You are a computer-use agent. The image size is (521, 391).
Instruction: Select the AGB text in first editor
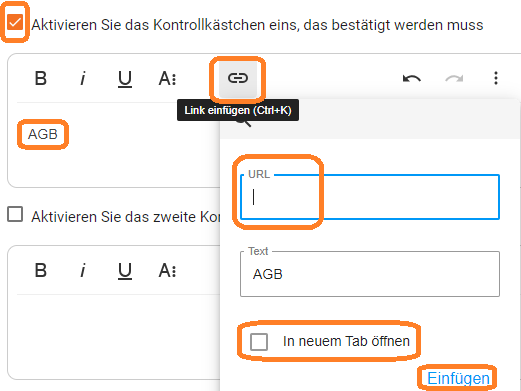(x=43, y=134)
